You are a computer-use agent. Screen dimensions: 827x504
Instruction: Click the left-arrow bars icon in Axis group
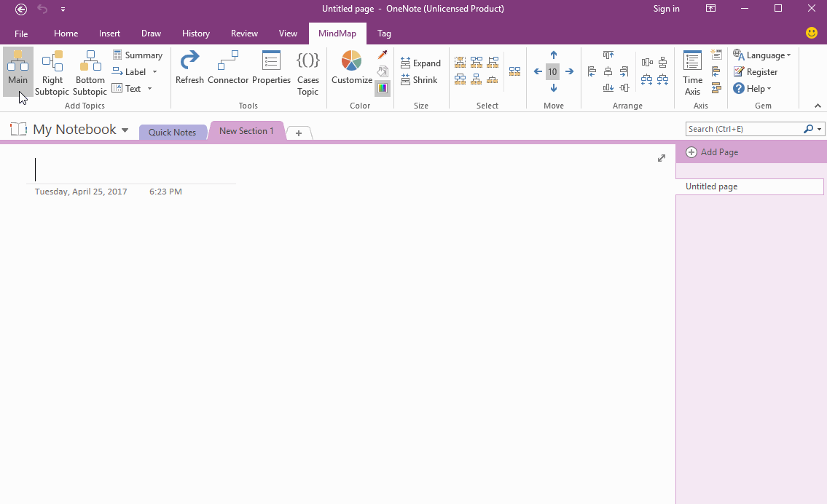(716, 71)
